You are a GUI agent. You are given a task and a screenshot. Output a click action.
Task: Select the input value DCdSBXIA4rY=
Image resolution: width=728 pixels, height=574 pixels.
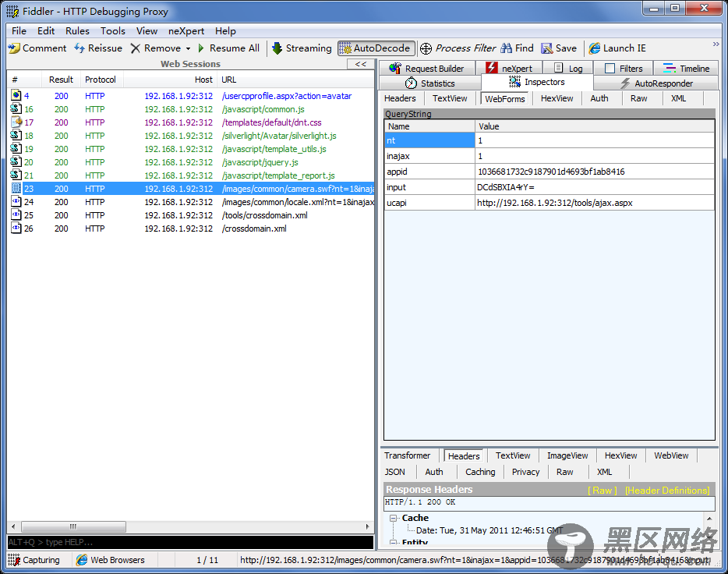(x=595, y=187)
